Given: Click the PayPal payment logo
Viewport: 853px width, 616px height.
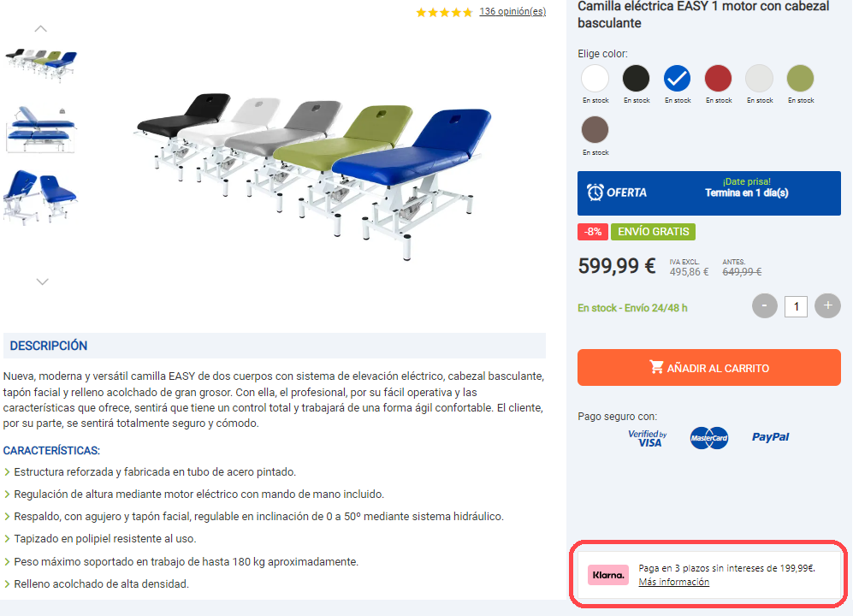Looking at the screenshot, I should pyautogui.click(x=770, y=437).
